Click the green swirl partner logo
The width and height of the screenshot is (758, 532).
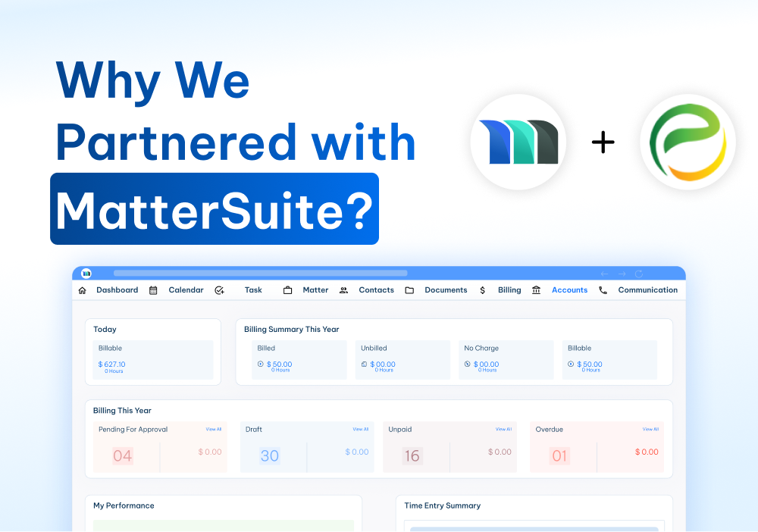click(688, 142)
